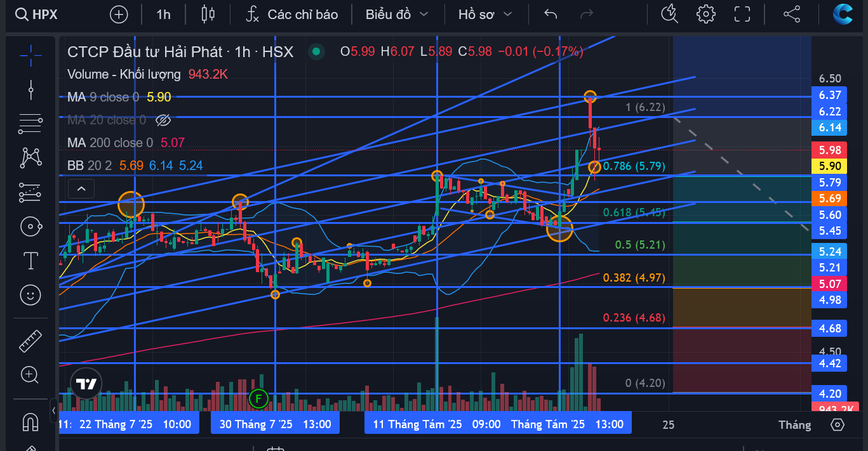The image size is (868, 451).
Task: Open Các chỉ báo indicators menu
Action: coord(292,14)
